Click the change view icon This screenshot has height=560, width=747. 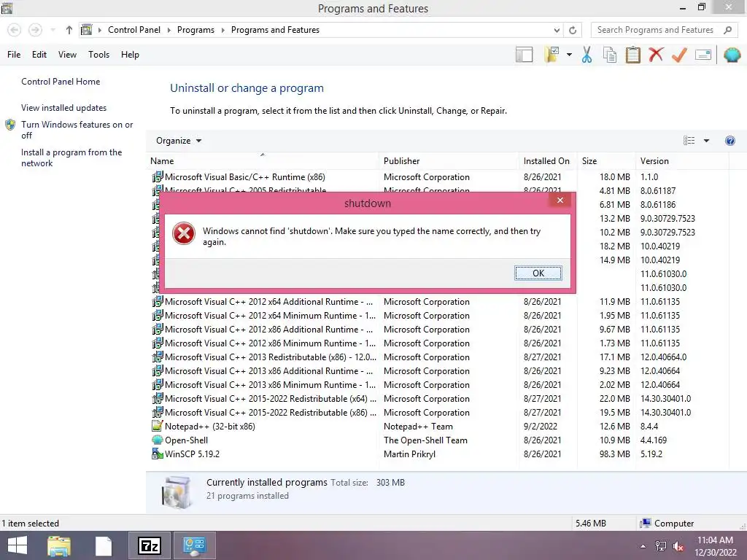click(x=689, y=141)
